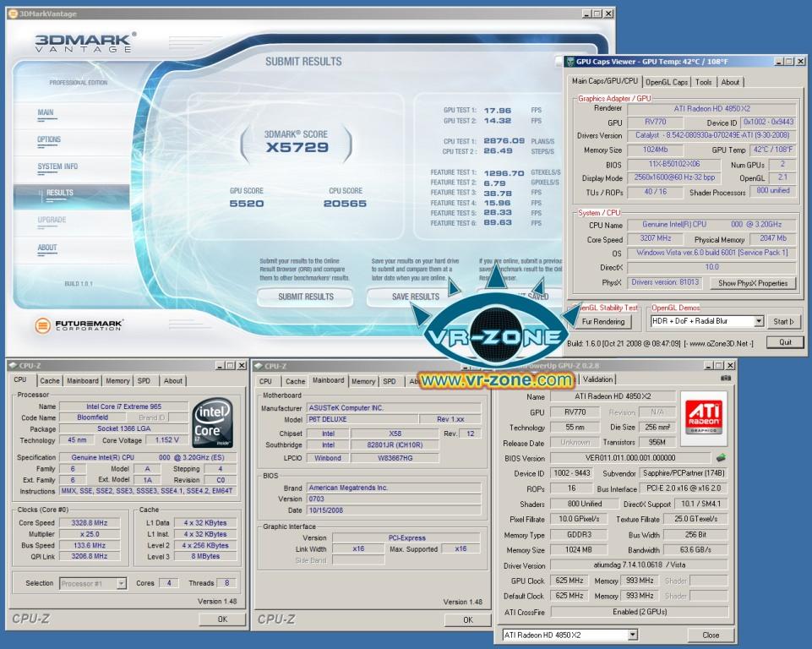The height and width of the screenshot is (649, 812).
Task: Expand the ATI Radeon HD 4850 X2 selector
Action: pyautogui.click(x=632, y=635)
